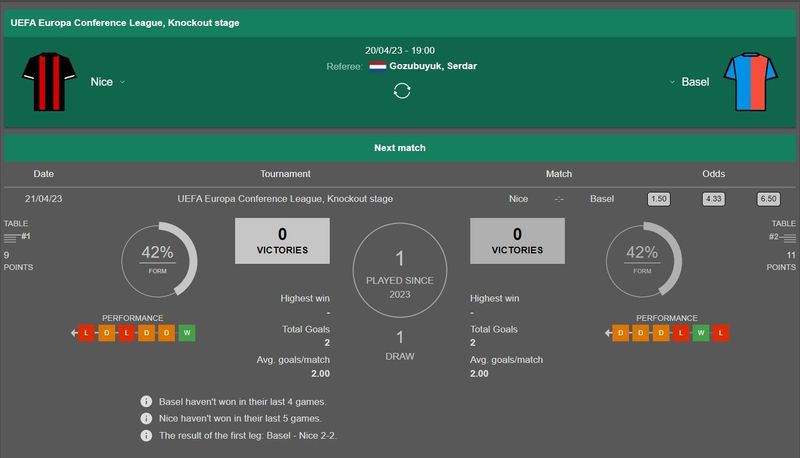
Task: Click Basel team name in match row
Action: tap(602, 199)
